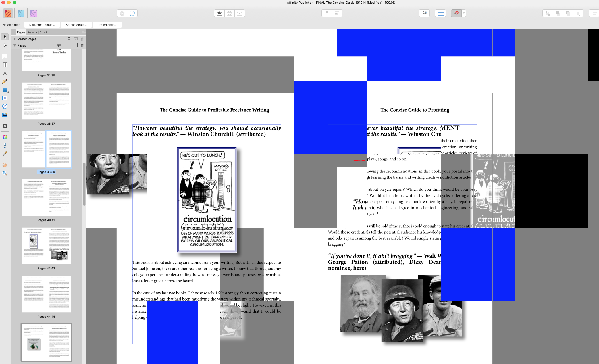599x364 pixels.
Task: Toggle the revert defaults button
Action: pos(132,13)
